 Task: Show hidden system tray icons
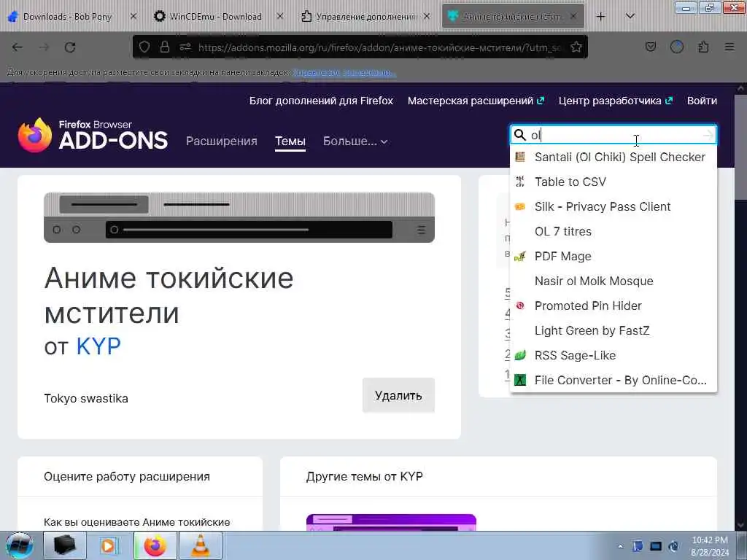click(620, 546)
